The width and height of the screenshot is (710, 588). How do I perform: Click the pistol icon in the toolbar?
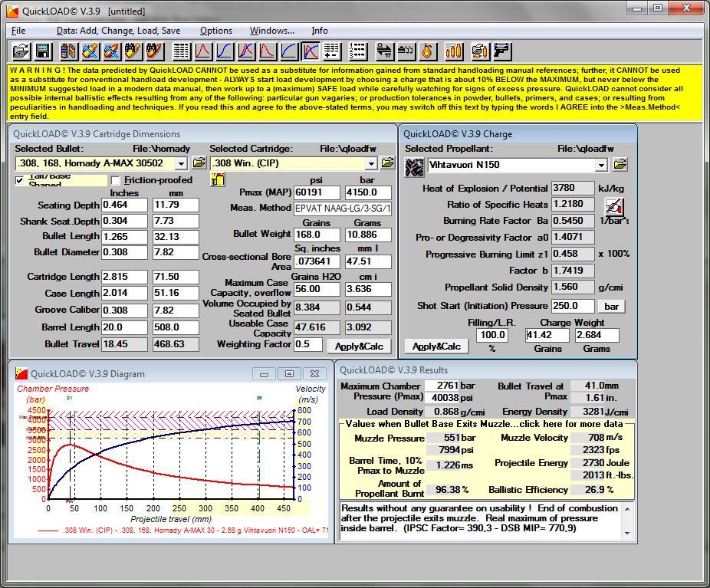(501, 51)
